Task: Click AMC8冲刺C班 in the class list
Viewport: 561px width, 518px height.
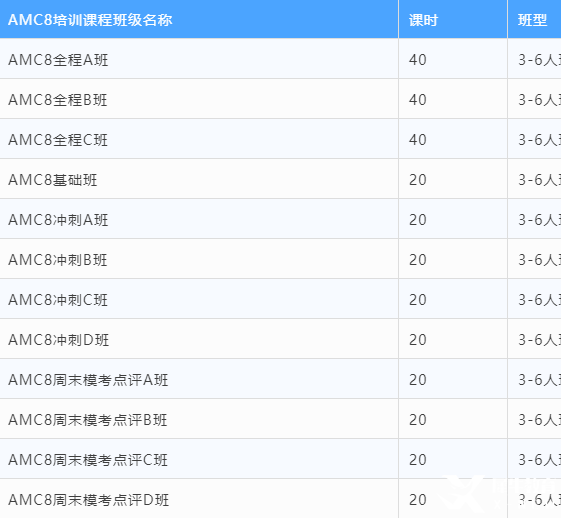Action: tap(58, 300)
